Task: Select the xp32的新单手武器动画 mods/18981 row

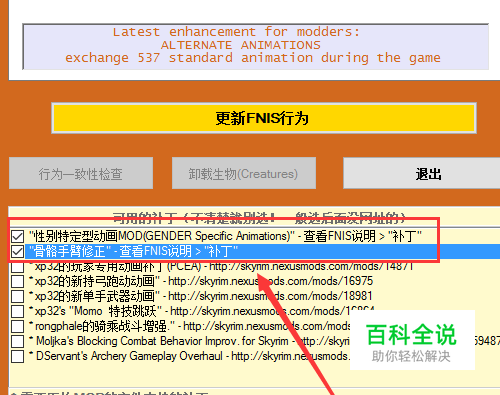Action: pyautogui.click(x=200, y=296)
